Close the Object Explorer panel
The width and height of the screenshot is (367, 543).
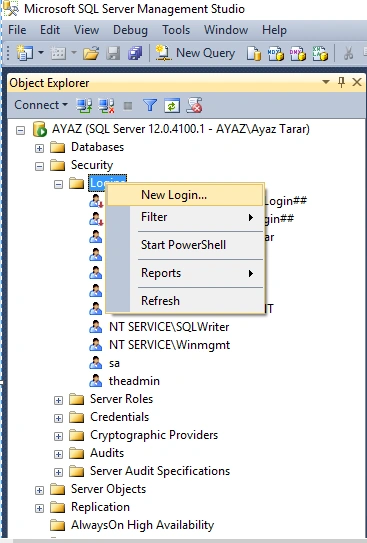click(357, 82)
